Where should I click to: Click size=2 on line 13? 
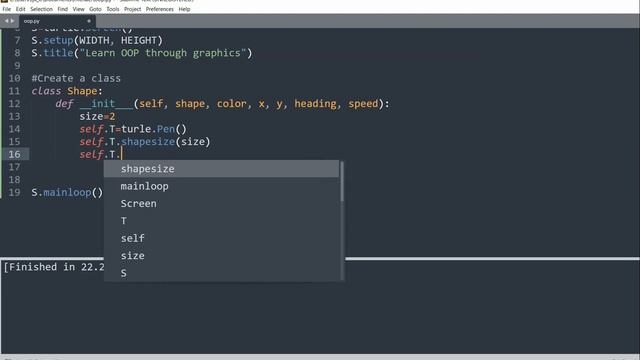(97, 116)
